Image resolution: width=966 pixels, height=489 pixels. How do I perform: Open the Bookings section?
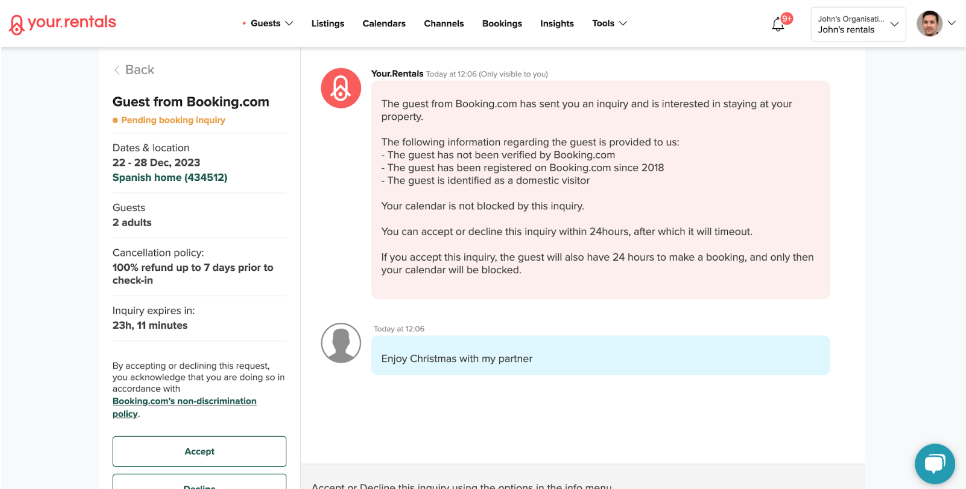(x=502, y=24)
